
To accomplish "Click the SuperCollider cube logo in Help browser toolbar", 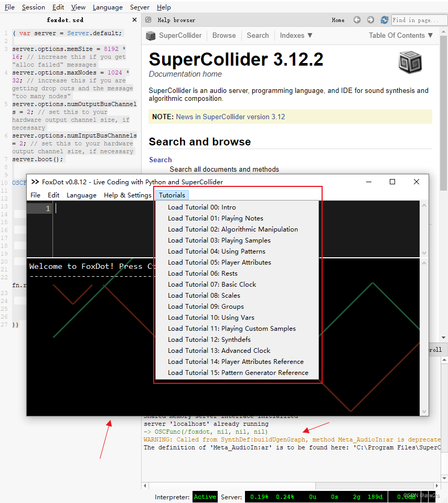I will click(151, 35).
